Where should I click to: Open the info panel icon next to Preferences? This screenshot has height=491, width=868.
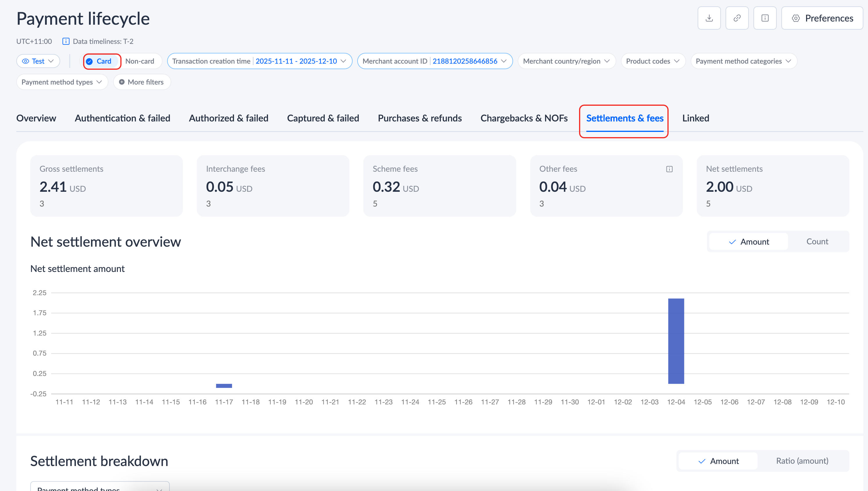coord(765,18)
